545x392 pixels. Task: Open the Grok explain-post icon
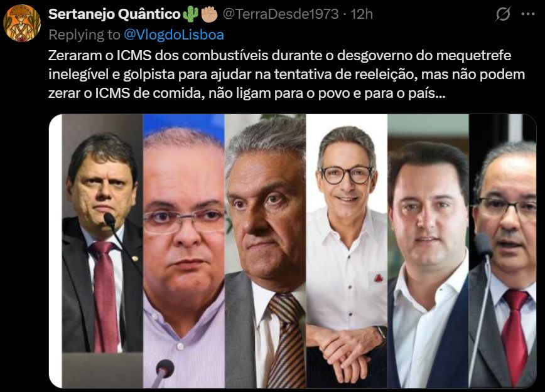coord(503,14)
